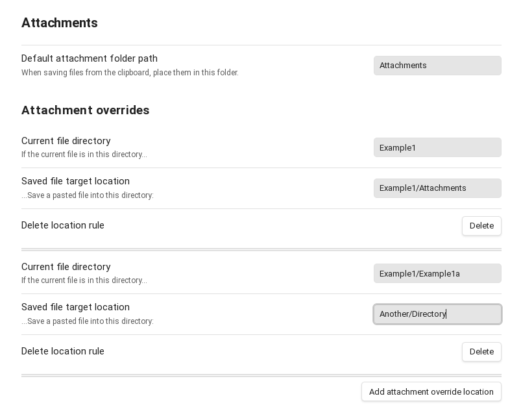Click the first "Save a pasted file into this directory" text

(x=88, y=195)
